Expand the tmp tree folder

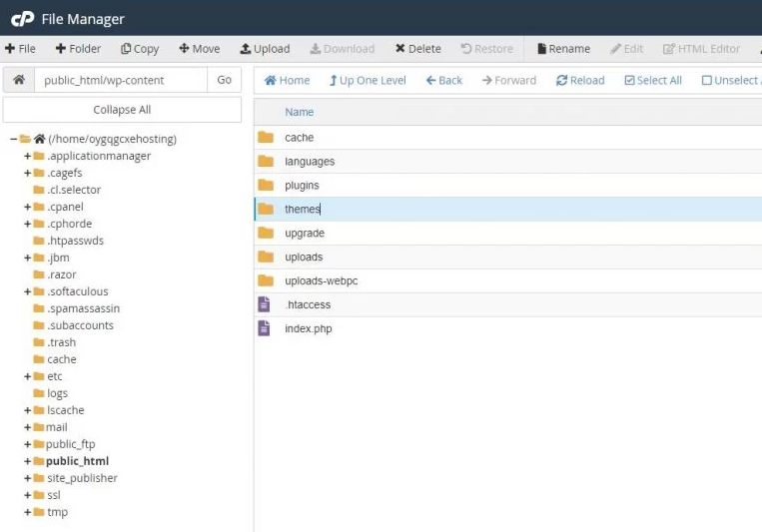(27, 513)
